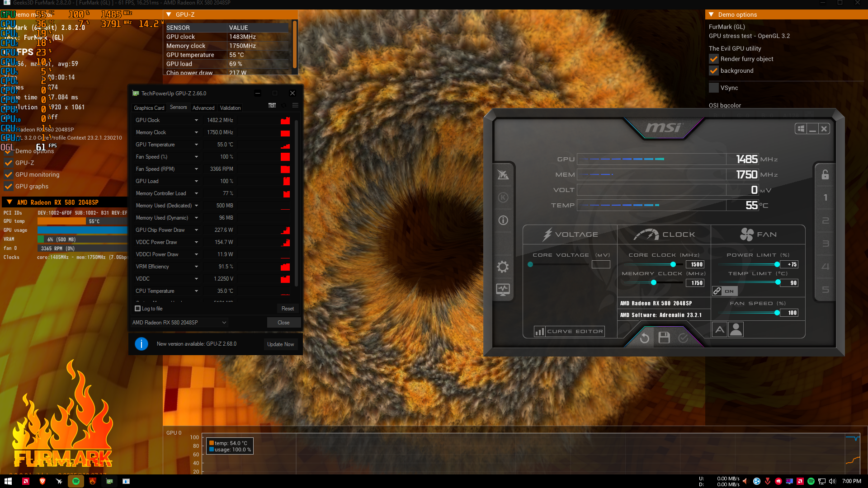Open the GPU-Z hamburger menu icon
Image resolution: width=868 pixels, height=488 pixels.
point(295,105)
